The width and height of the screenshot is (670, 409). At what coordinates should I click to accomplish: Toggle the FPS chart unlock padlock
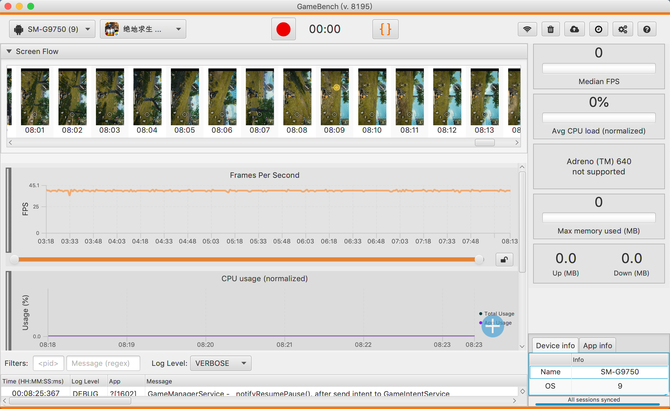(x=504, y=259)
